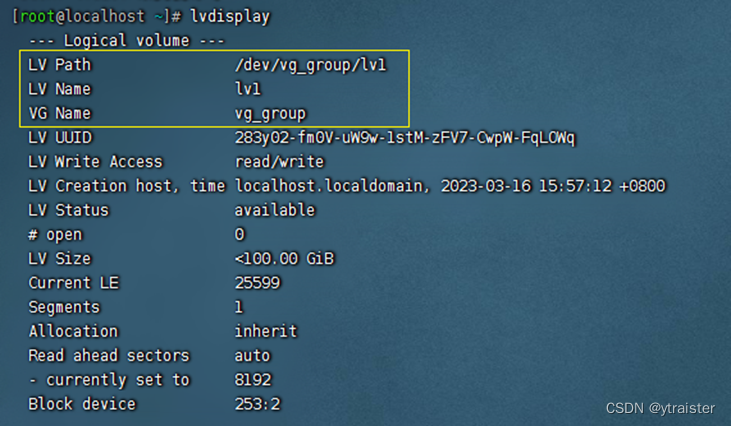Click the 'Current LE' label

74,283
